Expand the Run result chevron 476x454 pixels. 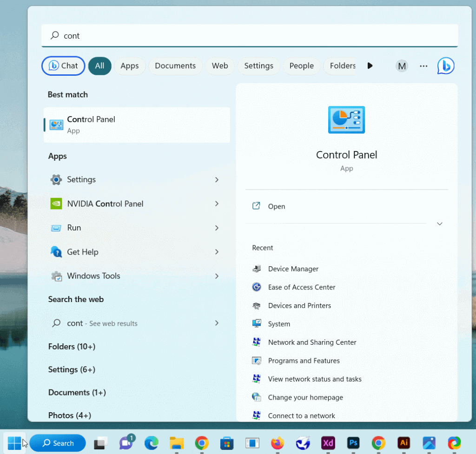[x=217, y=228]
